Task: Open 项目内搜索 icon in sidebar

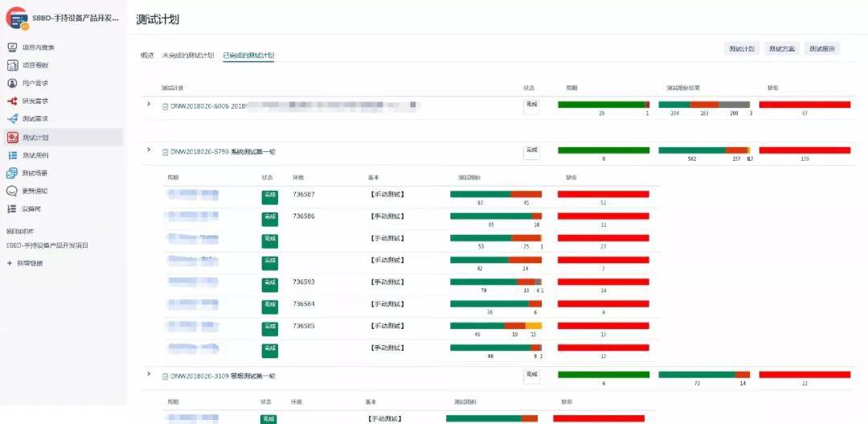Action: (12, 47)
